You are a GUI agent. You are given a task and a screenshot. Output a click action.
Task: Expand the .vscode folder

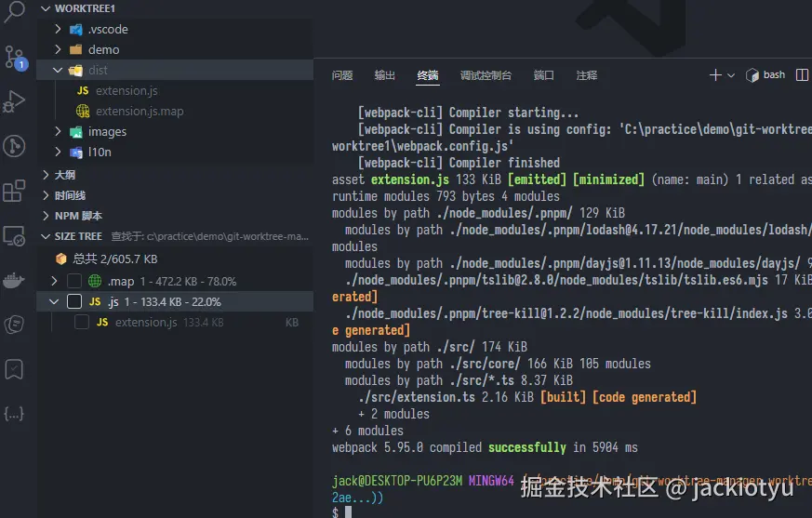click(x=58, y=29)
